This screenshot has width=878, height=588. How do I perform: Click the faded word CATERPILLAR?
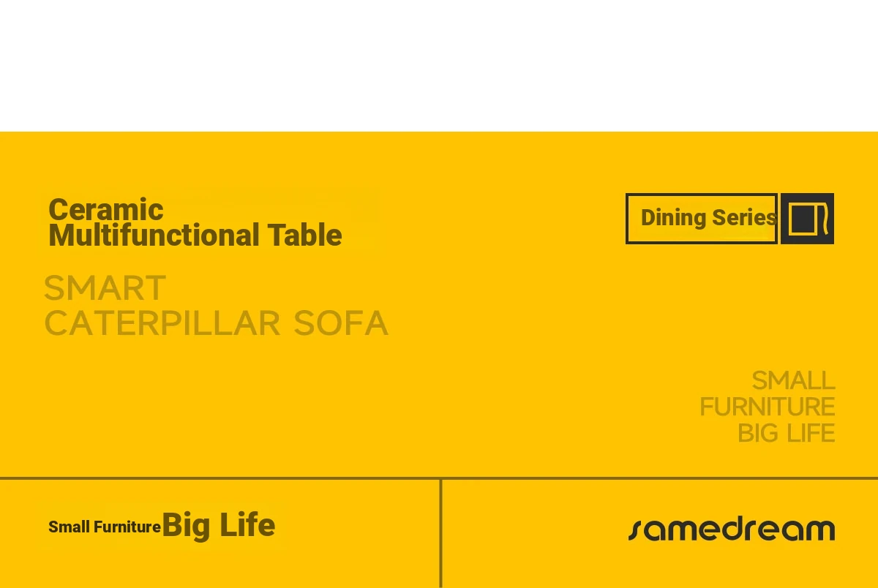pyautogui.click(x=162, y=324)
